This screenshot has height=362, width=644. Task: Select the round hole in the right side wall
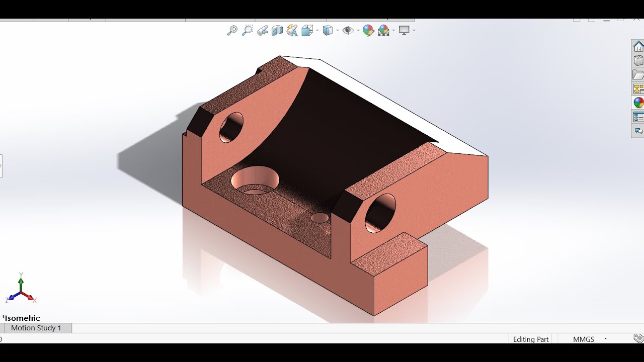[x=380, y=213]
